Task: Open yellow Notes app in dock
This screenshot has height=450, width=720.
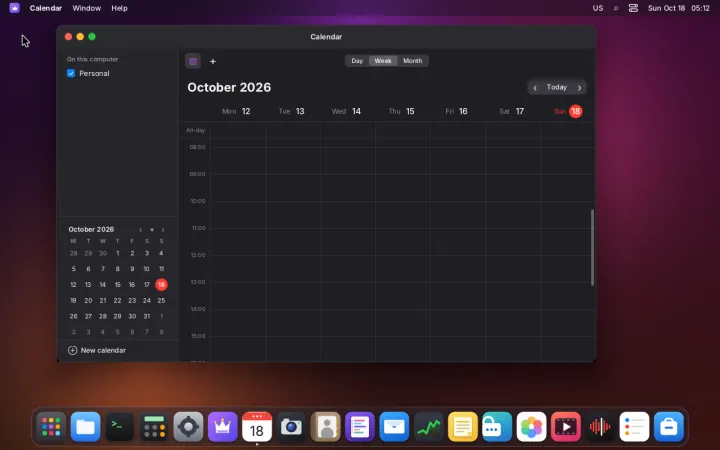Action: coord(462,427)
